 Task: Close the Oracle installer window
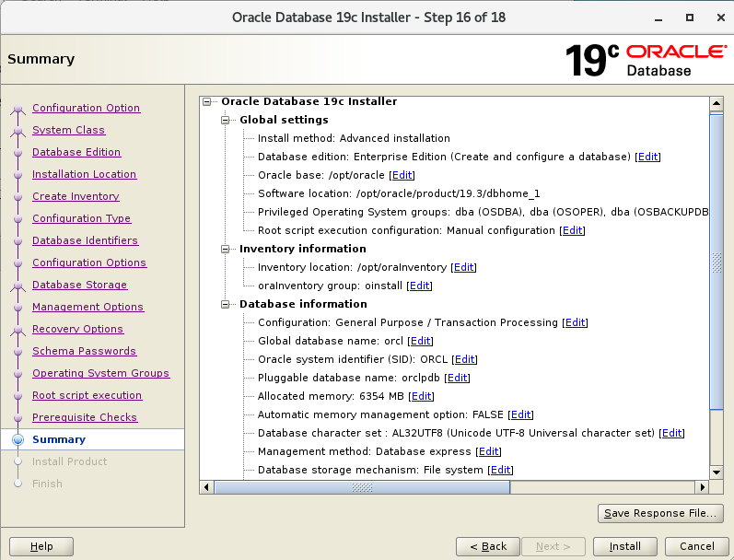[721, 17]
